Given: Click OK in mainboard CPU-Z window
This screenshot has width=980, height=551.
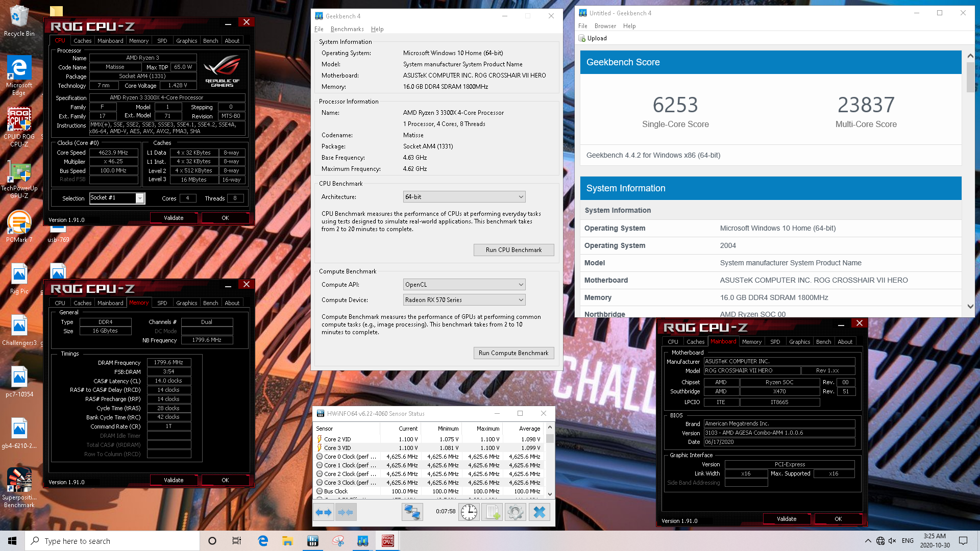Looking at the screenshot, I should (838, 519).
